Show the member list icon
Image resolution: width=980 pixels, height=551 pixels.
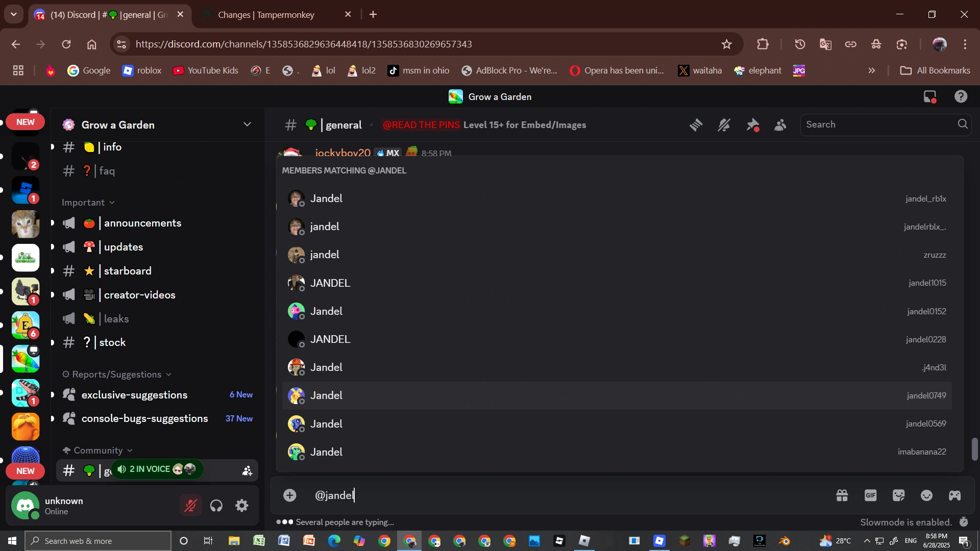[x=780, y=125]
